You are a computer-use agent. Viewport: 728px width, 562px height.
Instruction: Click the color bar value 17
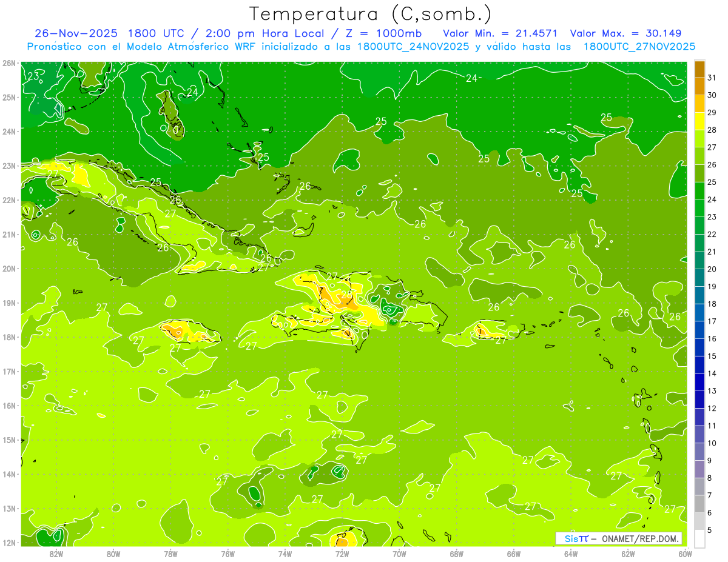[712, 321]
